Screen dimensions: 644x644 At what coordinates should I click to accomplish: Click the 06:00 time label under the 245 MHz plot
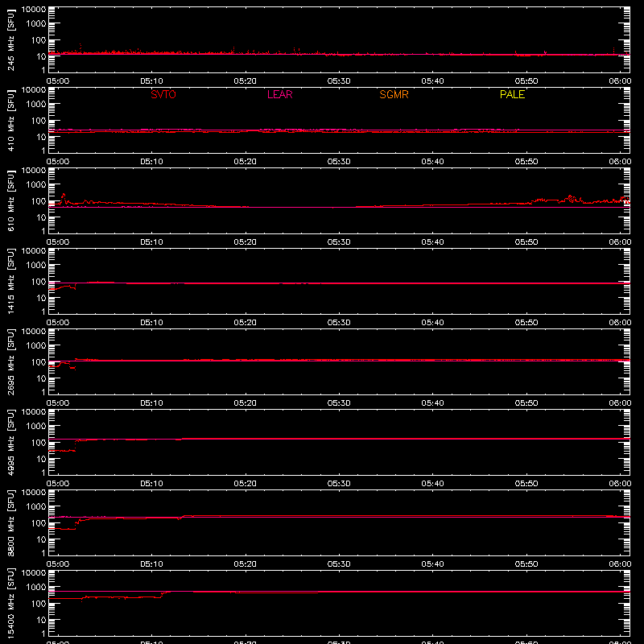pyautogui.click(x=620, y=81)
